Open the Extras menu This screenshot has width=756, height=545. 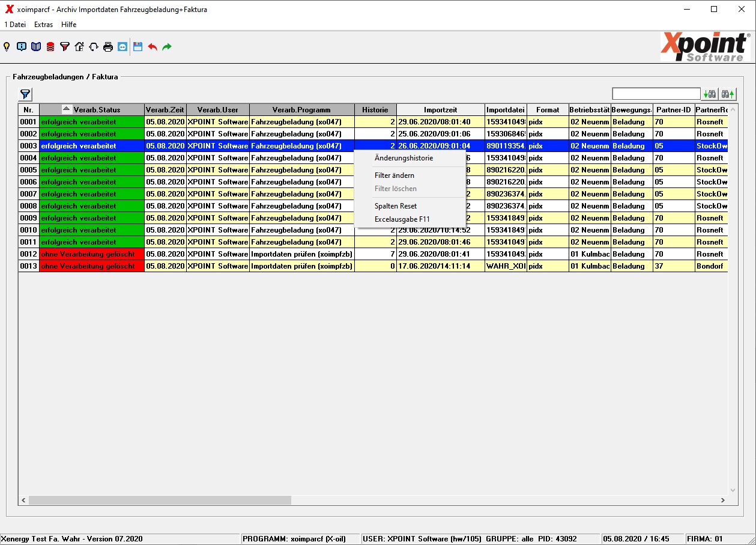[43, 25]
